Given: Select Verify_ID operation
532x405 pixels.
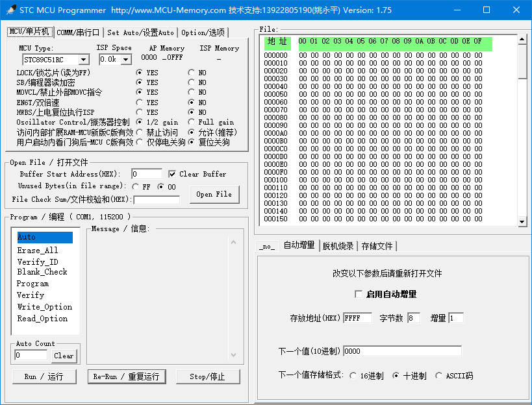Looking at the screenshot, I should [38, 262].
